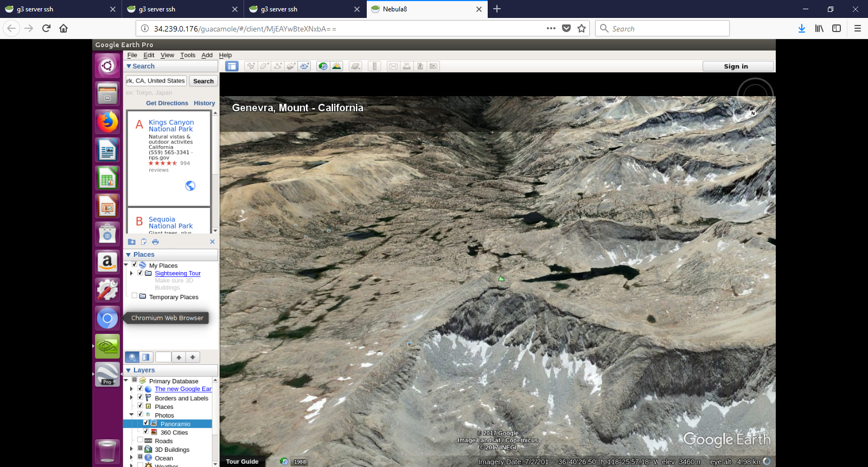The height and width of the screenshot is (467, 868).
Task: Uncheck the My Places checkbox
Action: coord(135,265)
